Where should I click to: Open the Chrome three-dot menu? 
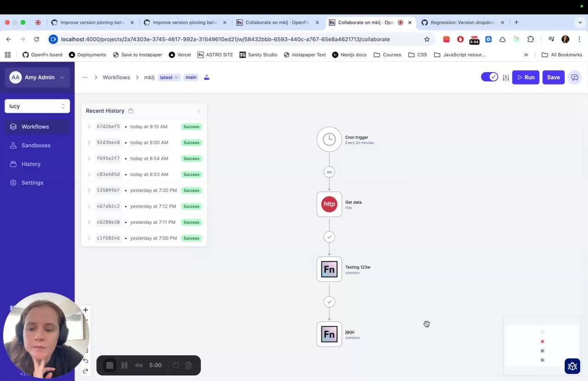(579, 39)
